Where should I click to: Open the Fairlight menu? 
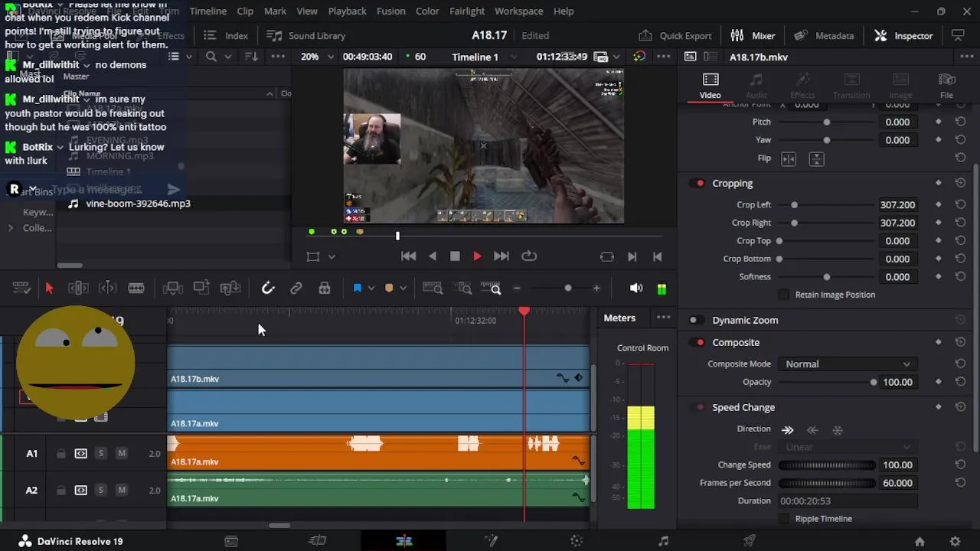click(467, 11)
